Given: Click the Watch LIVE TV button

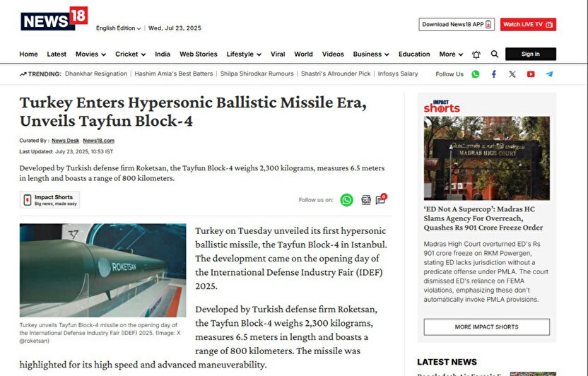Looking at the screenshot, I should tap(528, 24).
